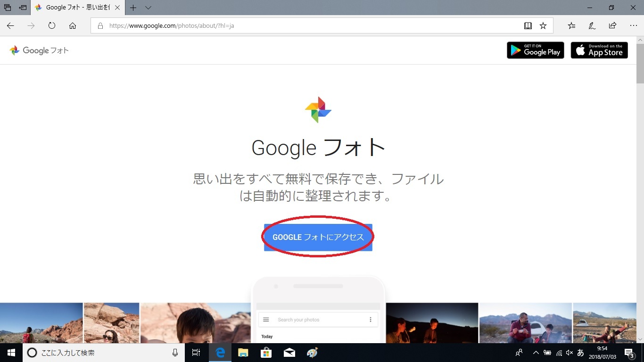Click the Japanese IME あ indicator
Image resolution: width=644 pixels, height=362 pixels.
pos(580,353)
